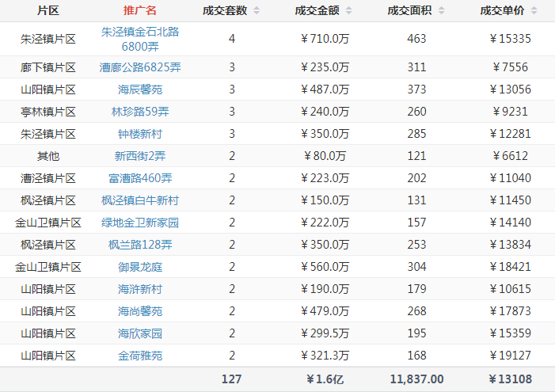Select 枫泾镇片区 in the 枫兰路128弄 row
555x392 pixels.
tap(48, 245)
